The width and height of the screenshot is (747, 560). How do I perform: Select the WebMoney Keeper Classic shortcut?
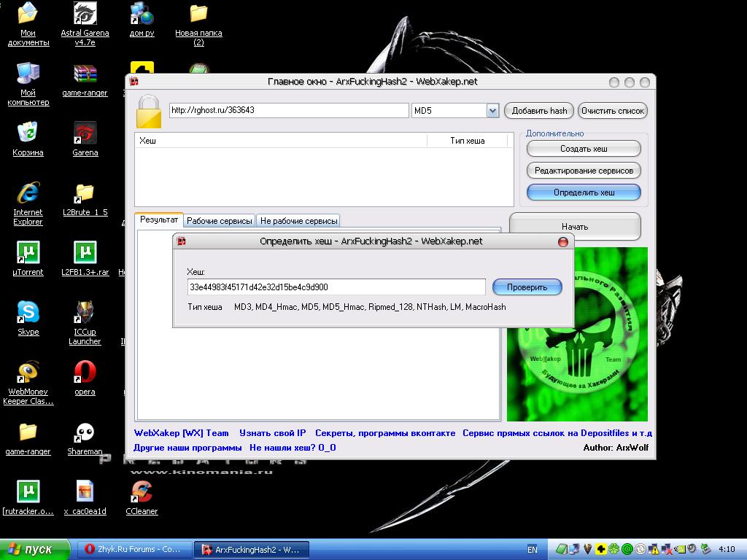pyautogui.click(x=28, y=384)
